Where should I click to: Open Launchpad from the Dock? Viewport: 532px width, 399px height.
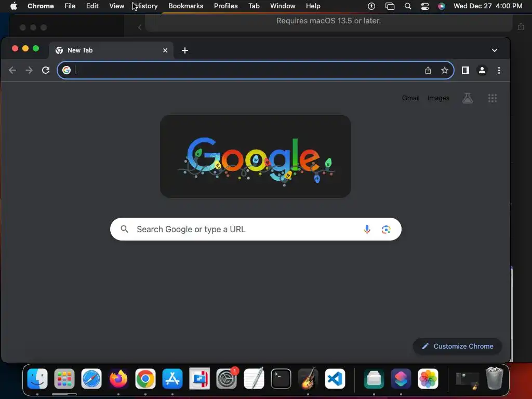[x=64, y=379]
